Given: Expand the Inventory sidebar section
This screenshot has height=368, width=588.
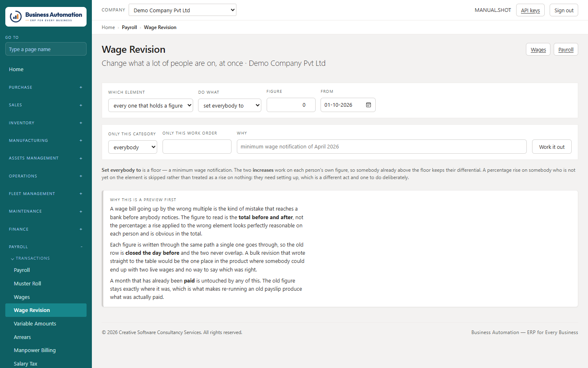Looking at the screenshot, I should [x=46, y=123].
